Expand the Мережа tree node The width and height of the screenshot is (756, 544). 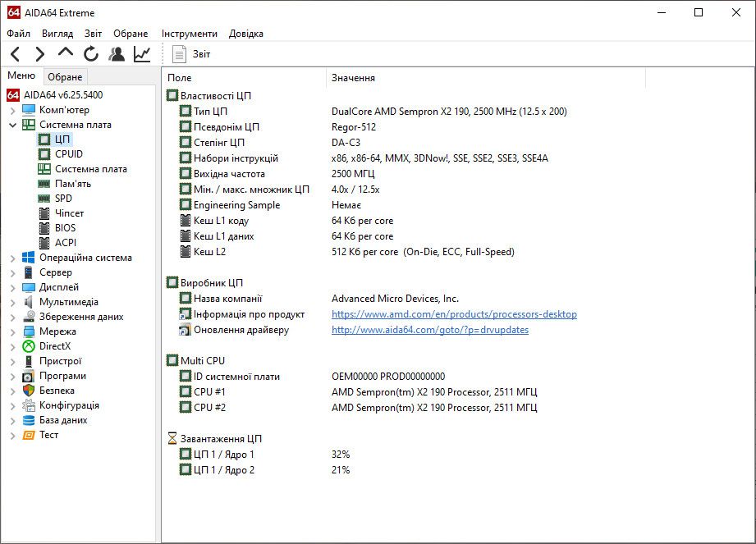[x=12, y=332]
